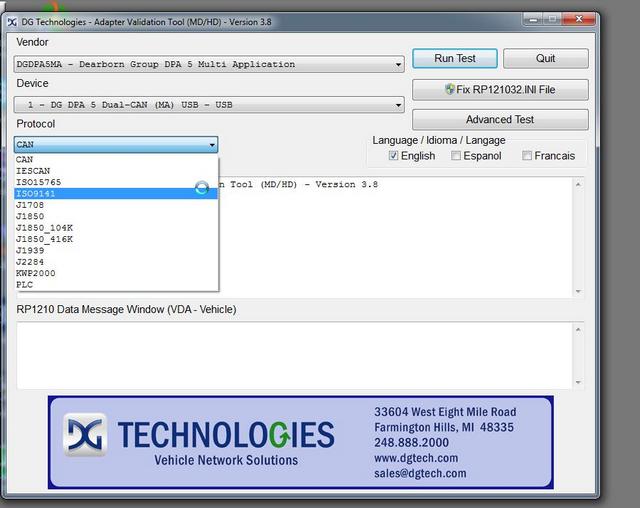640x508 pixels.
Task: Tick the Francais language checkbox
Action: (x=527, y=156)
